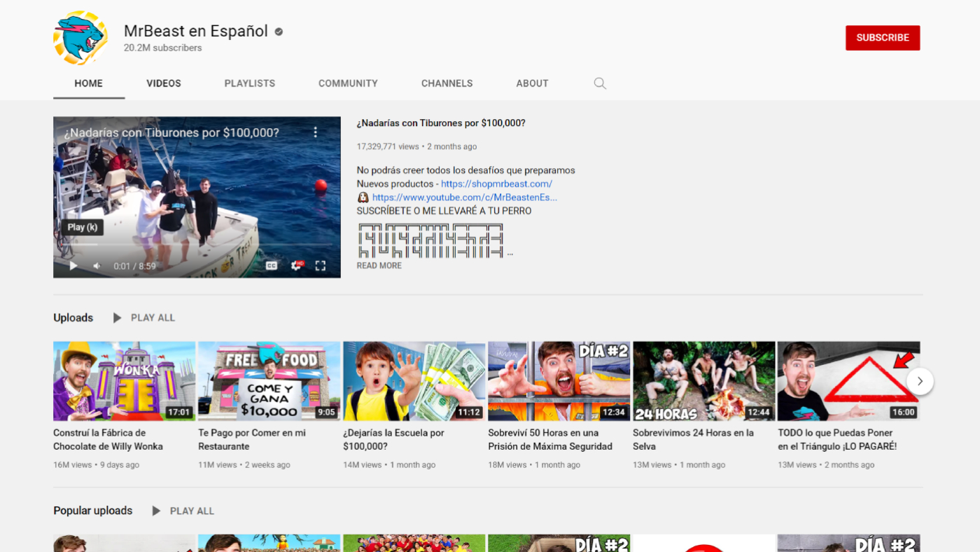Click the '0:01 / 8:59' time display

click(x=135, y=266)
